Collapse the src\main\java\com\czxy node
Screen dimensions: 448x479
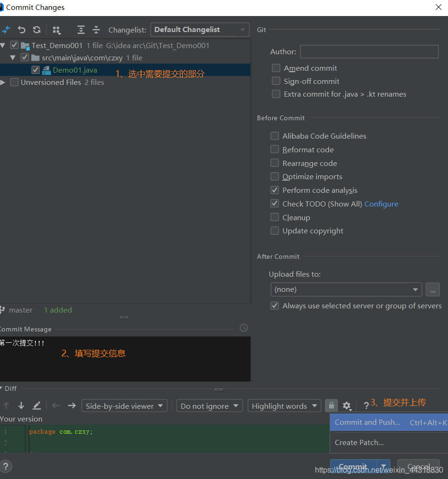tap(13, 58)
